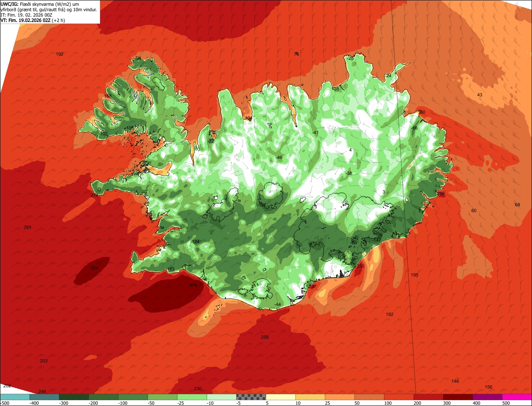This screenshot has width=532, height=406.
Task: Click the map value -38 in the eastern interior
Action: (349, 174)
